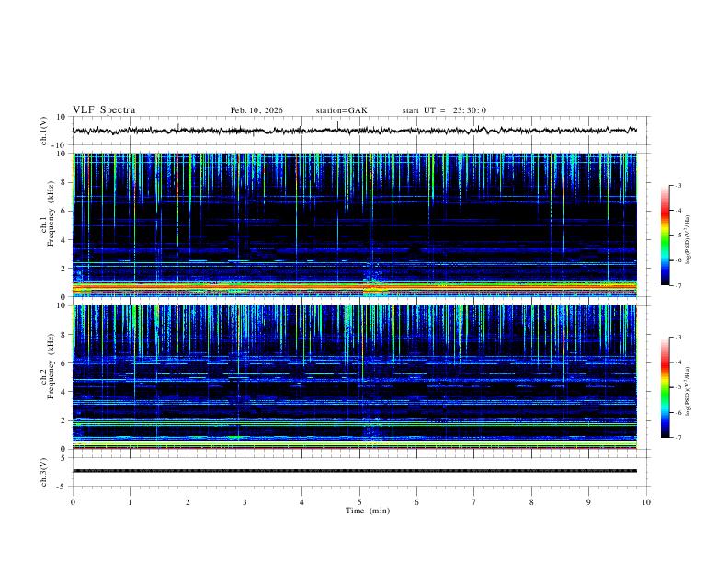728x563 pixels.
Task: Click the 5 minute tick label
Action: coord(359,502)
